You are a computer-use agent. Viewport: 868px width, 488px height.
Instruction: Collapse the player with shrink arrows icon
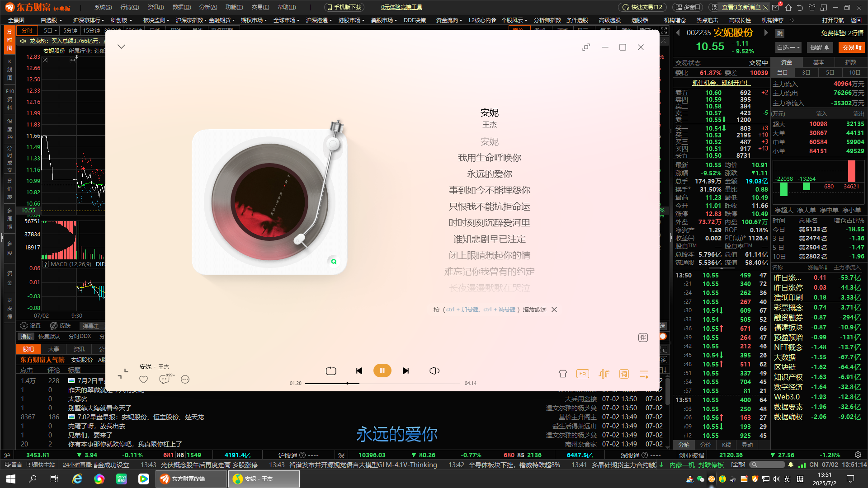[x=123, y=374]
